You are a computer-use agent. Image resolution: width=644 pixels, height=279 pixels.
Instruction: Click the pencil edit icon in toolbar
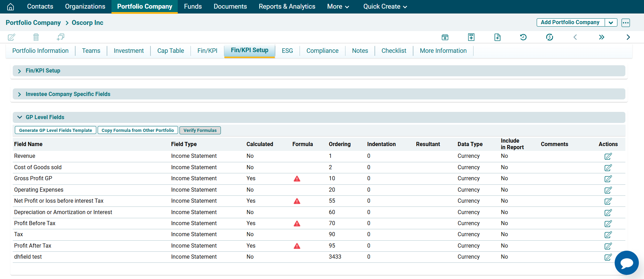(x=11, y=37)
